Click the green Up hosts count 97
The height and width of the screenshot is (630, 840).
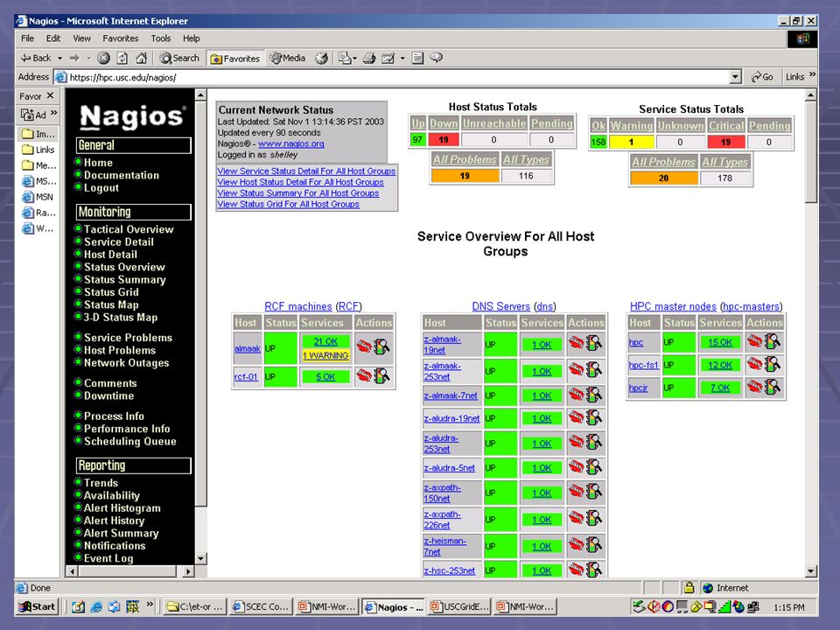pyautogui.click(x=418, y=140)
